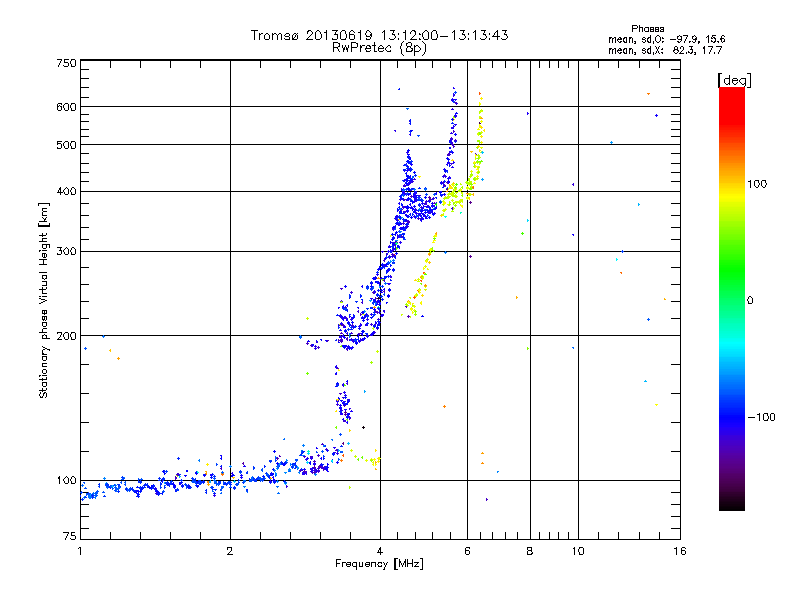Click the x-axis tick label '8'
Screen dimensions: 800x600
tap(530, 551)
